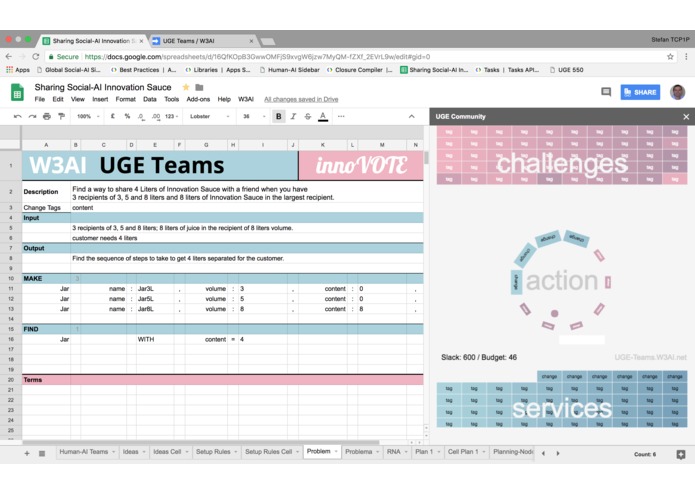This screenshot has width=695, height=494.
Task: Toggle italic formatting
Action: click(x=293, y=117)
